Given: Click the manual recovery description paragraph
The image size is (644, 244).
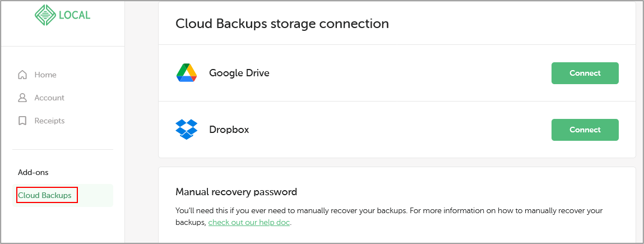Looking at the screenshot, I should (389, 217).
